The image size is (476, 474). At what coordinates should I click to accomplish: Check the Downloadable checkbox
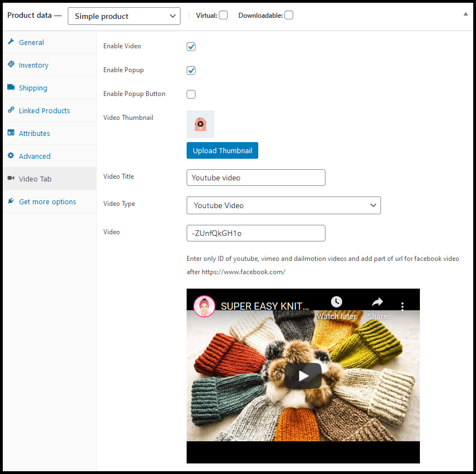pos(289,15)
